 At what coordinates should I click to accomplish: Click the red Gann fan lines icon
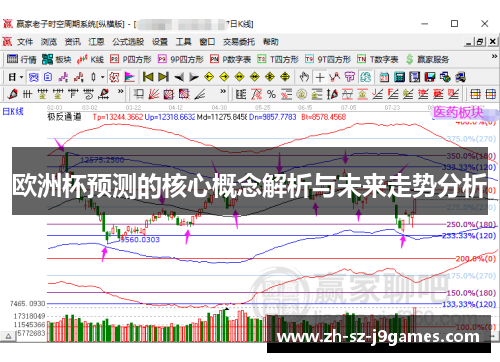pyautogui.click(x=153, y=94)
